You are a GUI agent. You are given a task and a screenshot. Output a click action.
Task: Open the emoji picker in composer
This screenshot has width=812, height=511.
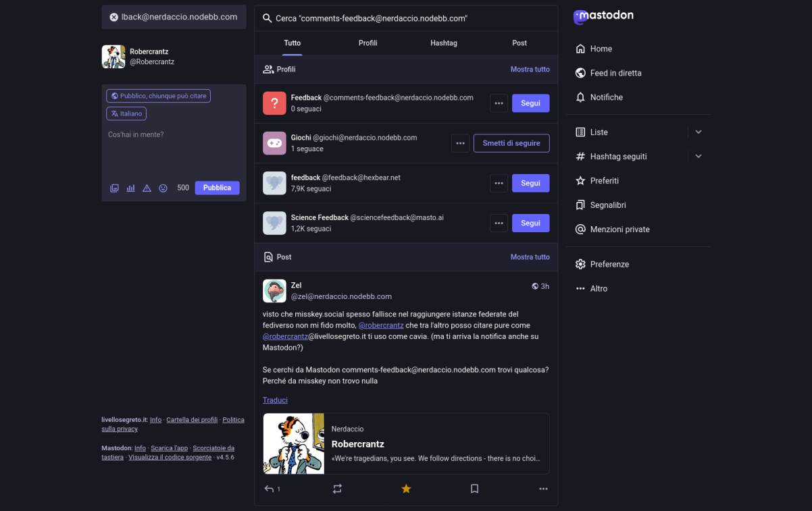coord(163,188)
